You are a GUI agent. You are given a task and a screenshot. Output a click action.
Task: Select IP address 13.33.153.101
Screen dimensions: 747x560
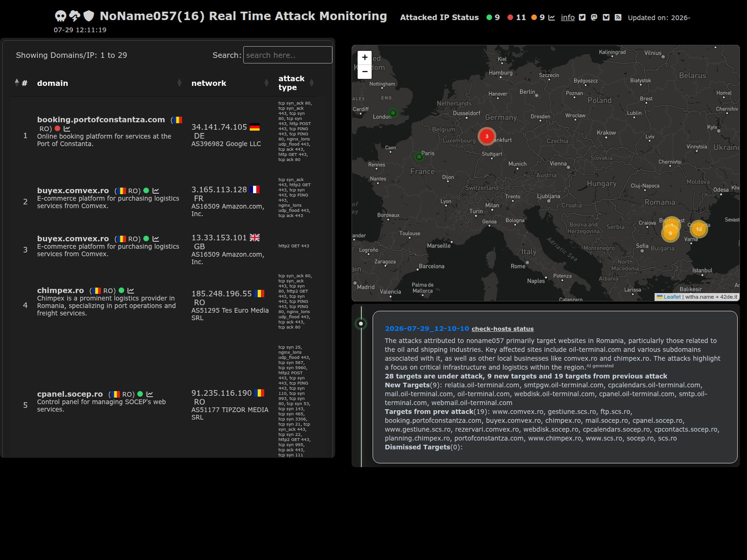click(x=219, y=238)
